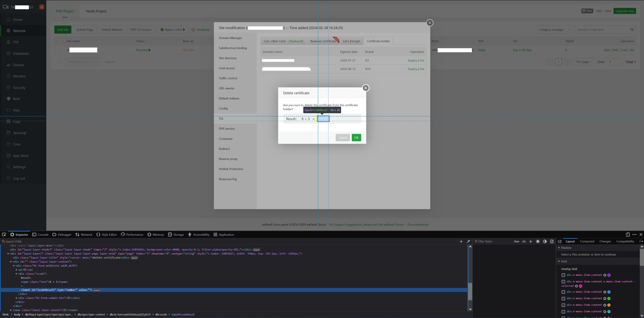Check the checkbox on the running site row
644x318 pixels.
point(60,50)
